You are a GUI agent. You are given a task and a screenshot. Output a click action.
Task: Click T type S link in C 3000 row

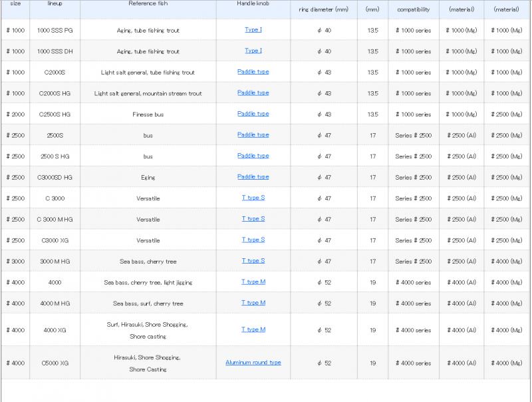tap(253, 198)
